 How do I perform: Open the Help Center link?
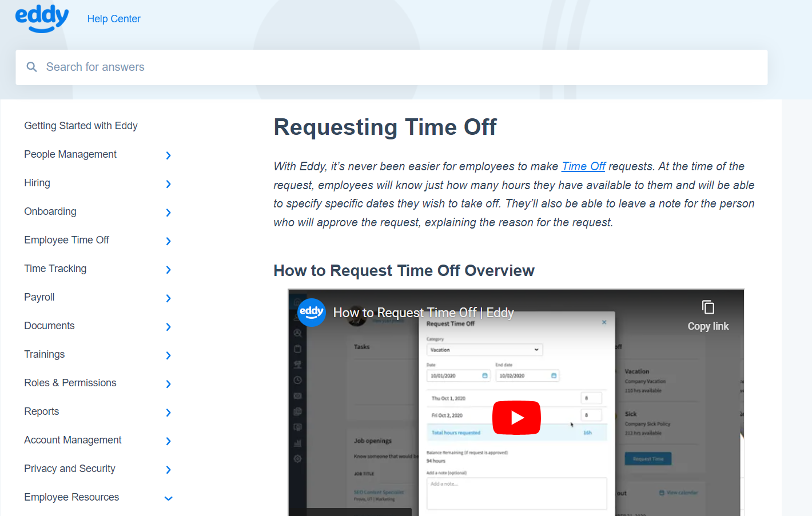(x=114, y=19)
